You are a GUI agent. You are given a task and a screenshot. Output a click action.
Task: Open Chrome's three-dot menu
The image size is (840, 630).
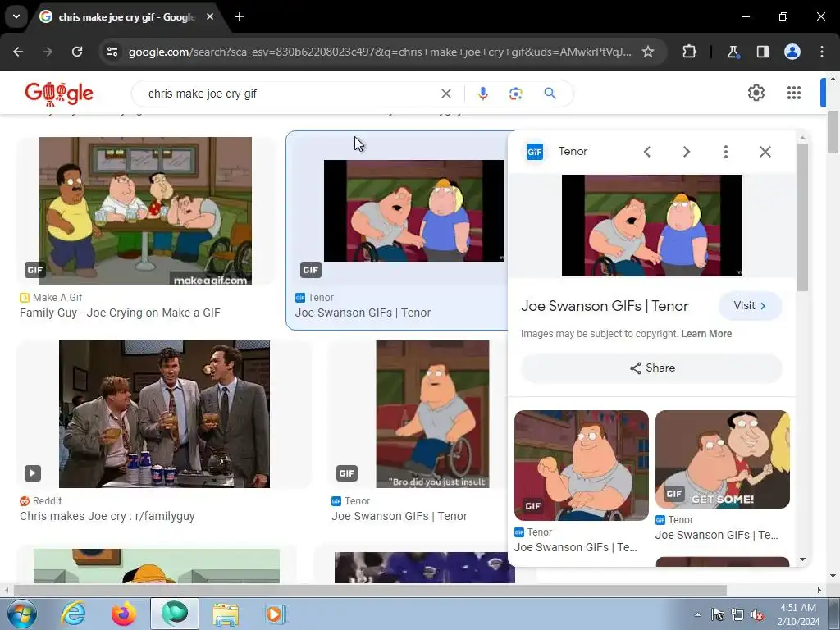pos(822,52)
